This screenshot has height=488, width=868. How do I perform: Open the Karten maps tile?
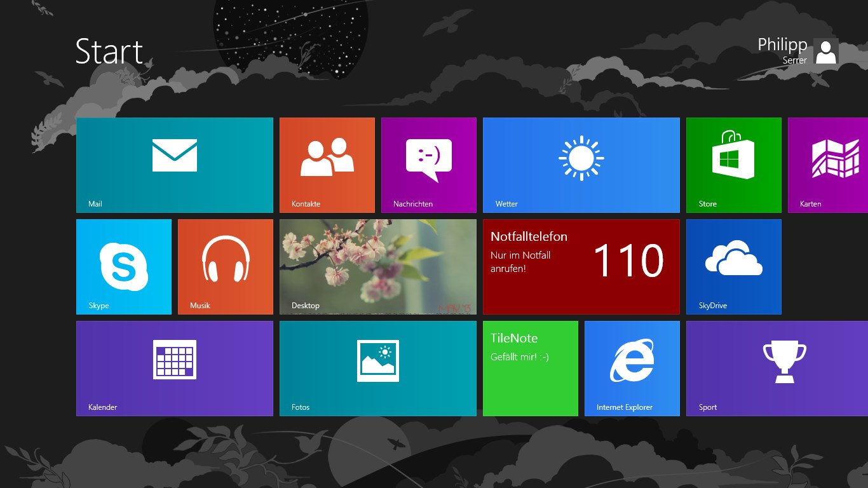click(828, 165)
